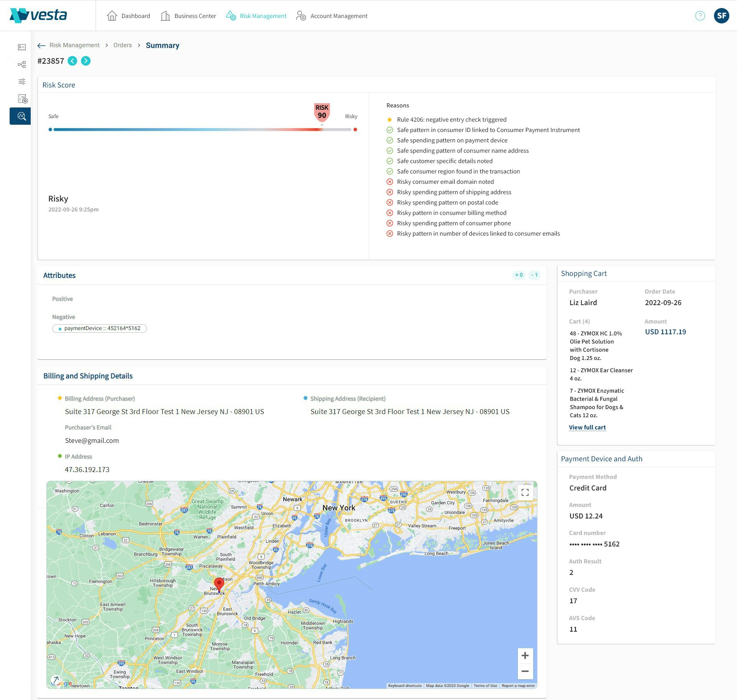737x700 pixels.
Task: Click the paymentDevice negative attribute chip
Action: coord(99,329)
